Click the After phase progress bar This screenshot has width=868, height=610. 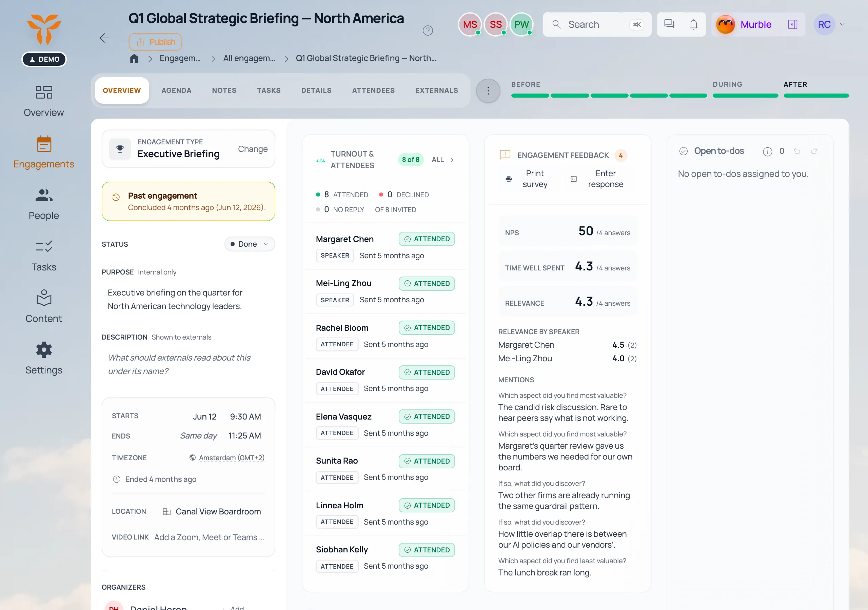(x=816, y=96)
